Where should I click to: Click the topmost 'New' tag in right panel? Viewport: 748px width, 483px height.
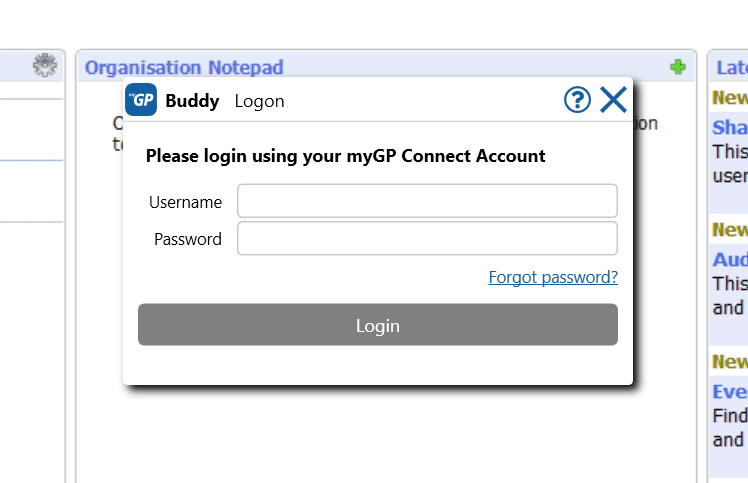pos(730,98)
